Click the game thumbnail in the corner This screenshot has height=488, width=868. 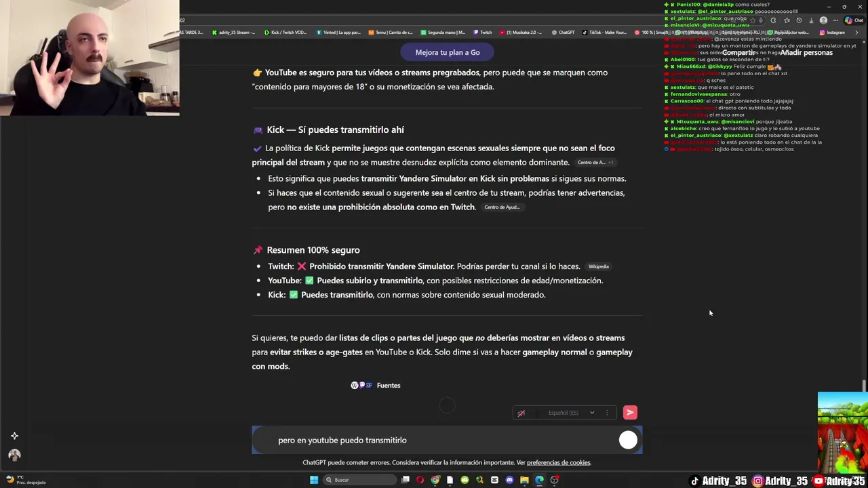842,432
